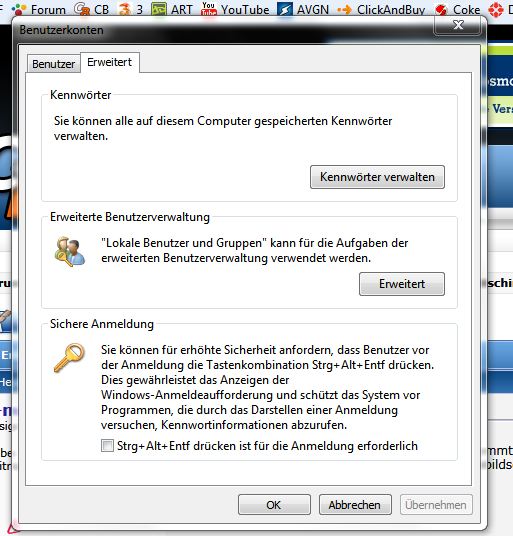Open the Forum bookmark icon

click(x=19, y=10)
